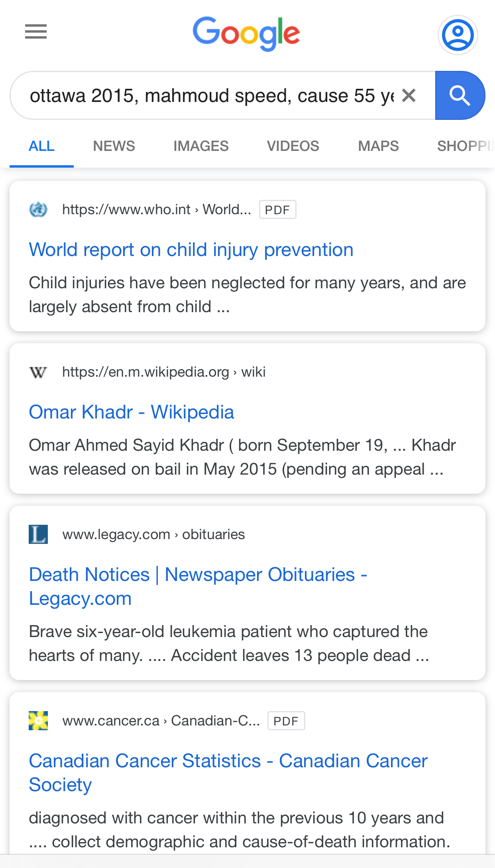
Task: Open the Shopping tab
Action: (466, 146)
